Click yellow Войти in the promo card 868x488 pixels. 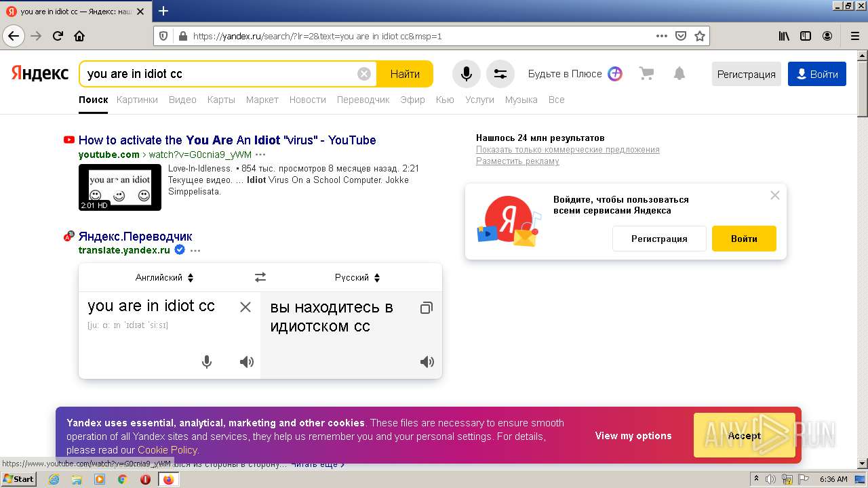pos(744,239)
